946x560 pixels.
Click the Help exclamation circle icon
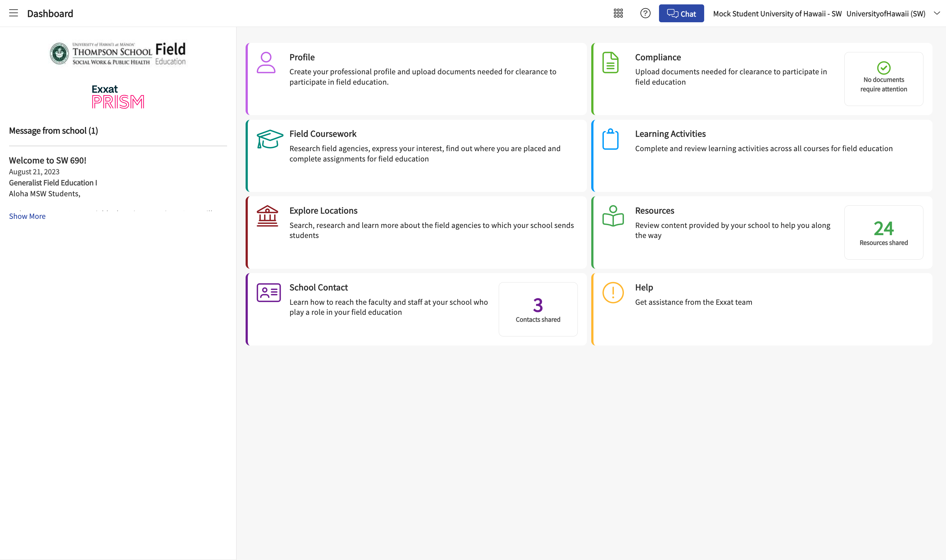613,293
